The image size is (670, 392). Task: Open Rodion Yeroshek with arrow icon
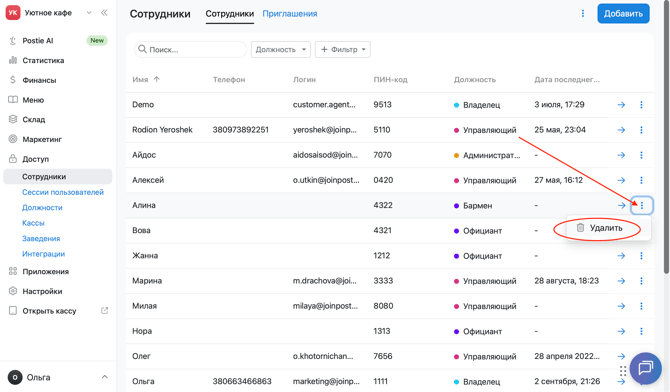tap(621, 130)
